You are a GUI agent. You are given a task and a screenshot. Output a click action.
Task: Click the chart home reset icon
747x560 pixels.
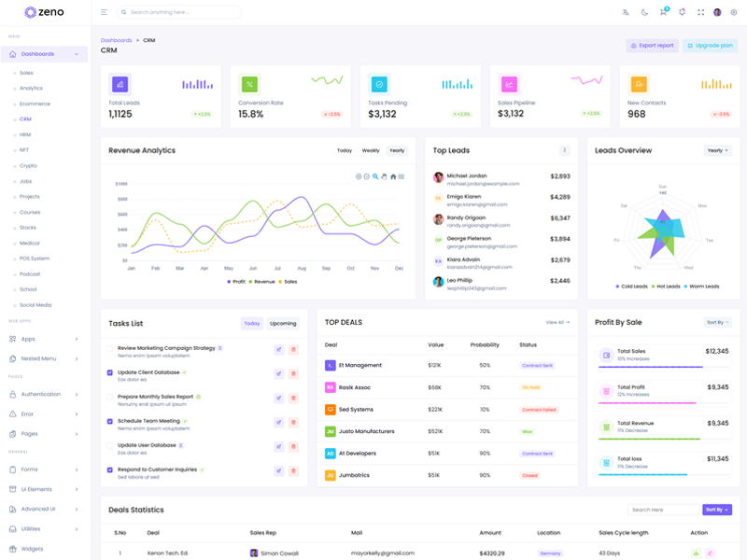(393, 176)
